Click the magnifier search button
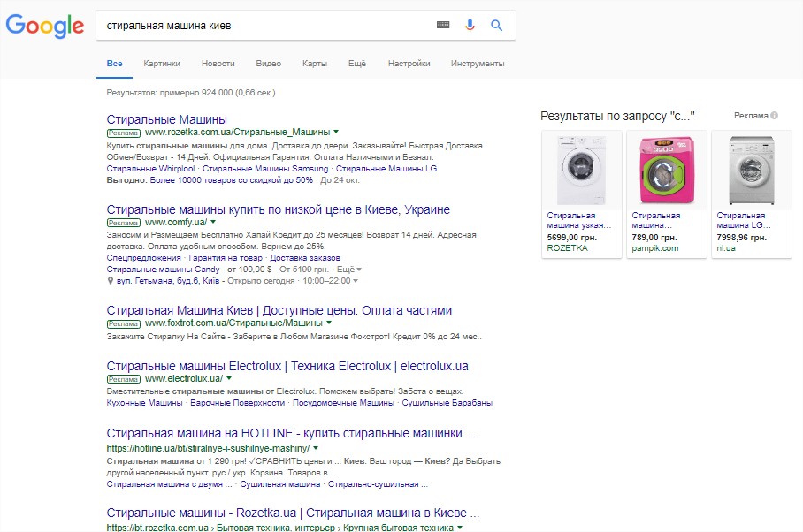This screenshot has height=532, width=803. pos(496,25)
